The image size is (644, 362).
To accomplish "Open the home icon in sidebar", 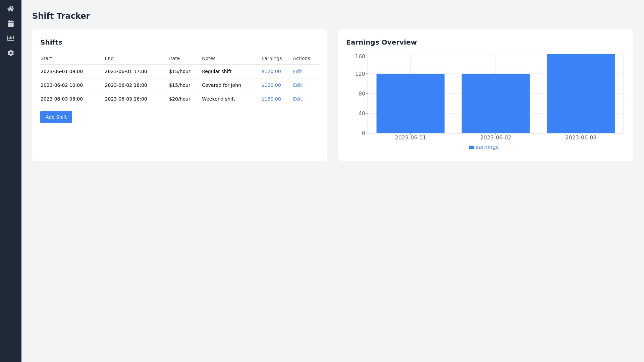I will coord(11,9).
